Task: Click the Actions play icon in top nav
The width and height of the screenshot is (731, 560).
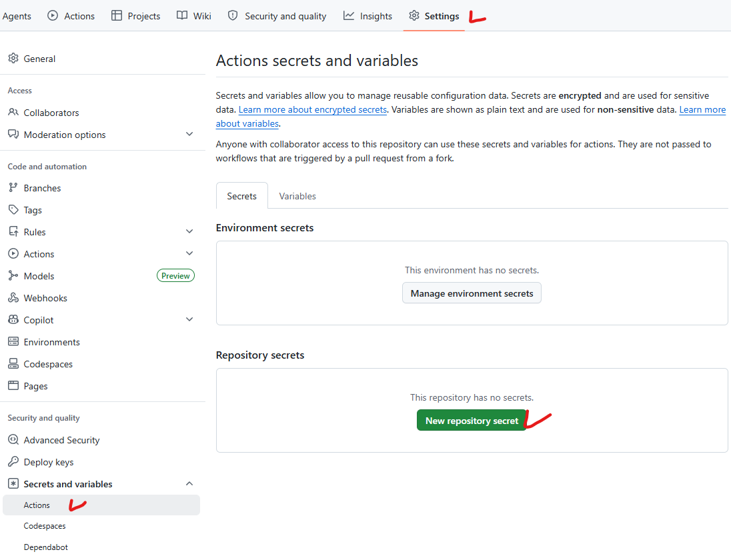Action: 53,15
